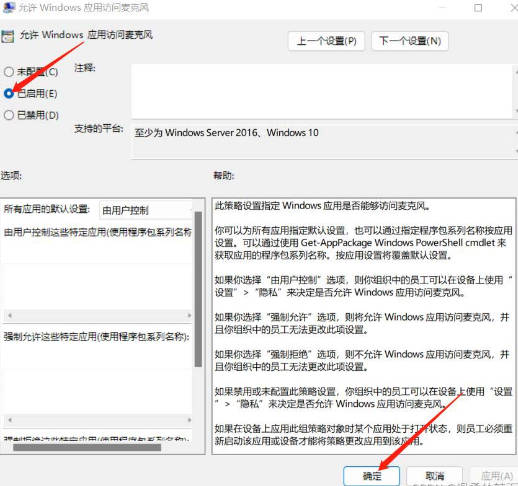This screenshot has height=486, width=518.
Task: Click the 强制允许这些特定应用 list box
Action: point(97,378)
